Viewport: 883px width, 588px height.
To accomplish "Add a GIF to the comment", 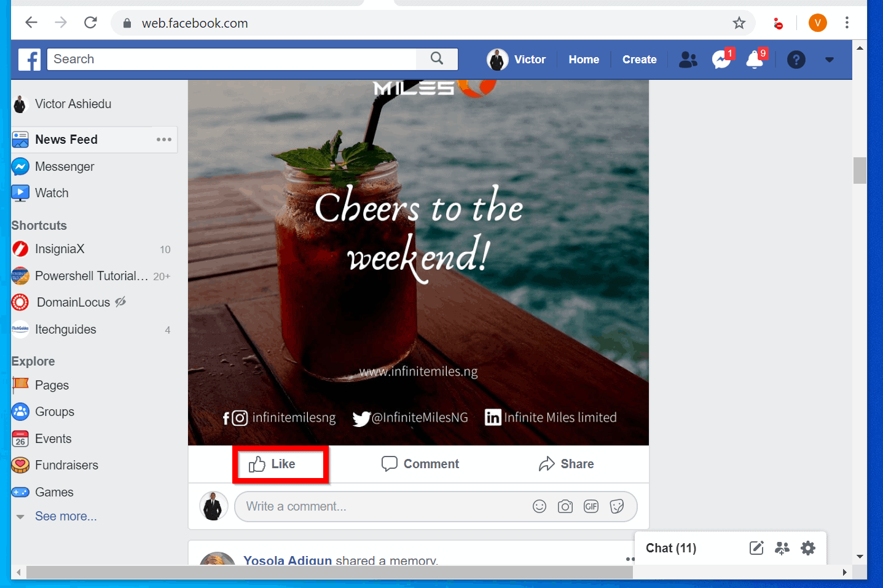I will (591, 506).
